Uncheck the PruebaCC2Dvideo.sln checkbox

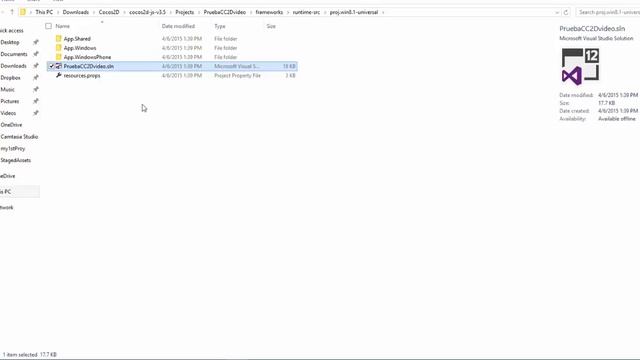[x=51, y=66]
